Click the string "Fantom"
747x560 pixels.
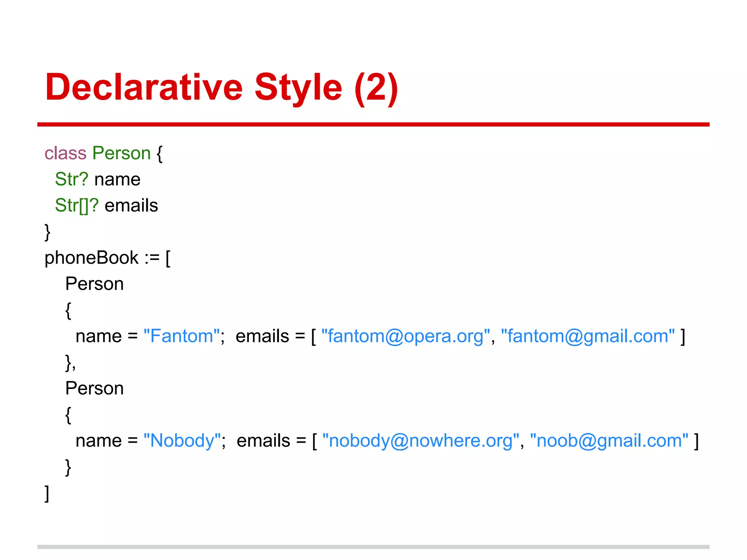[x=182, y=336]
